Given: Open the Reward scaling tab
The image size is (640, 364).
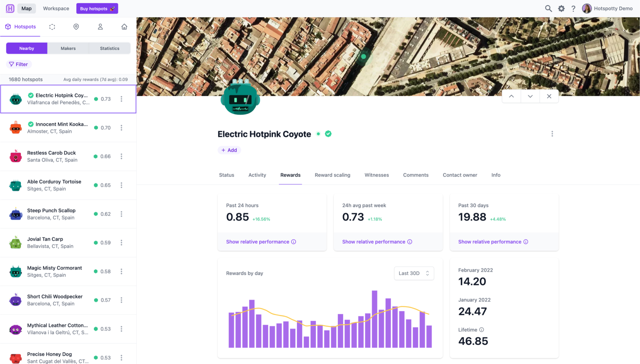Looking at the screenshot, I should [x=332, y=175].
